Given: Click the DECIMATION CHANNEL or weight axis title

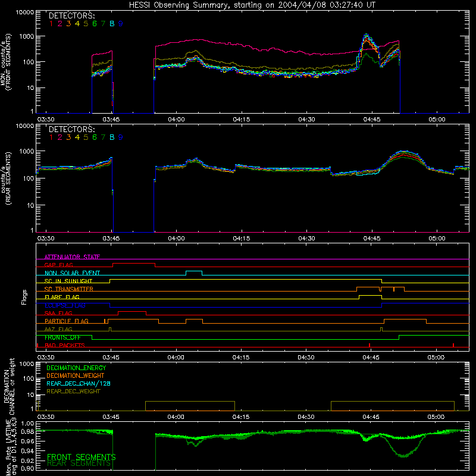Looking at the screenshot, I should [9, 387].
